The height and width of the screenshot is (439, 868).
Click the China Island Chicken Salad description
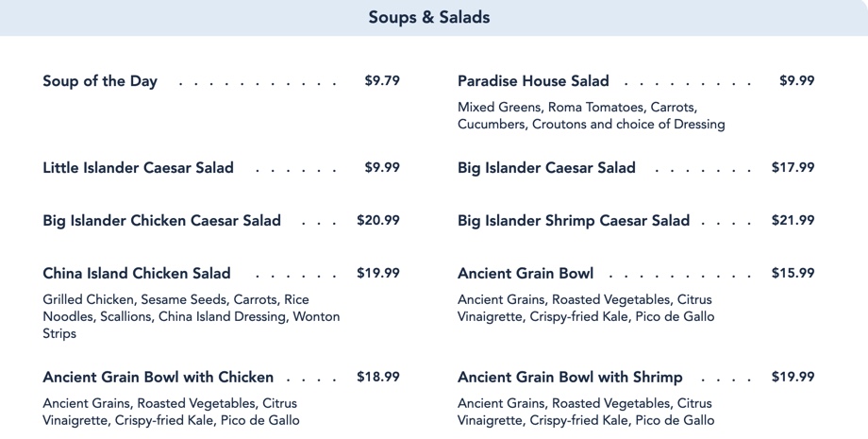tap(191, 316)
